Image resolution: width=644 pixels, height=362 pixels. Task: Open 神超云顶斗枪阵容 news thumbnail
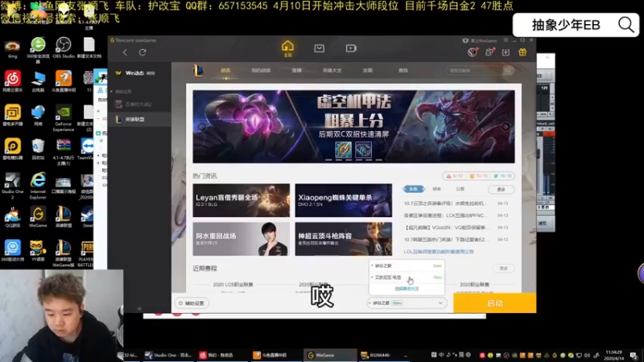point(344,239)
